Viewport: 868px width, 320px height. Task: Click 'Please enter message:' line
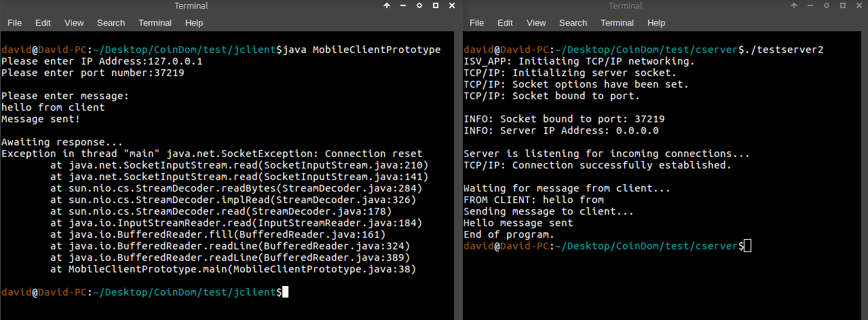(65, 96)
